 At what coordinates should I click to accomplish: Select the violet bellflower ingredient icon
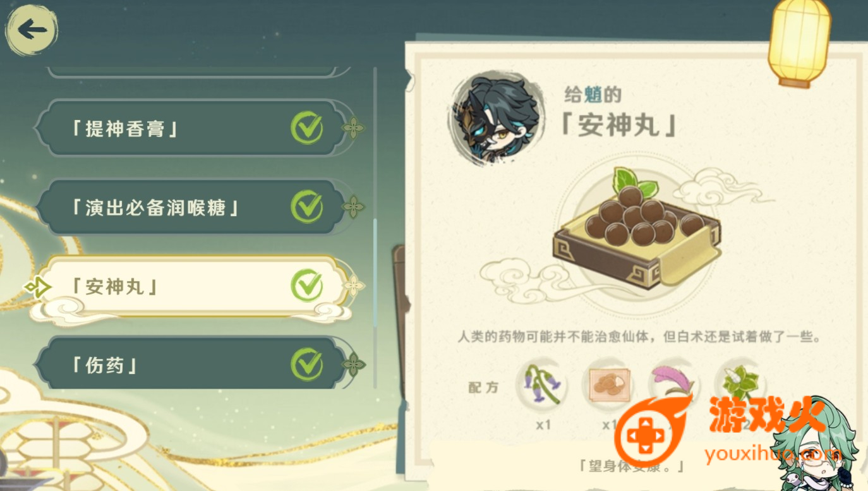coord(542,384)
